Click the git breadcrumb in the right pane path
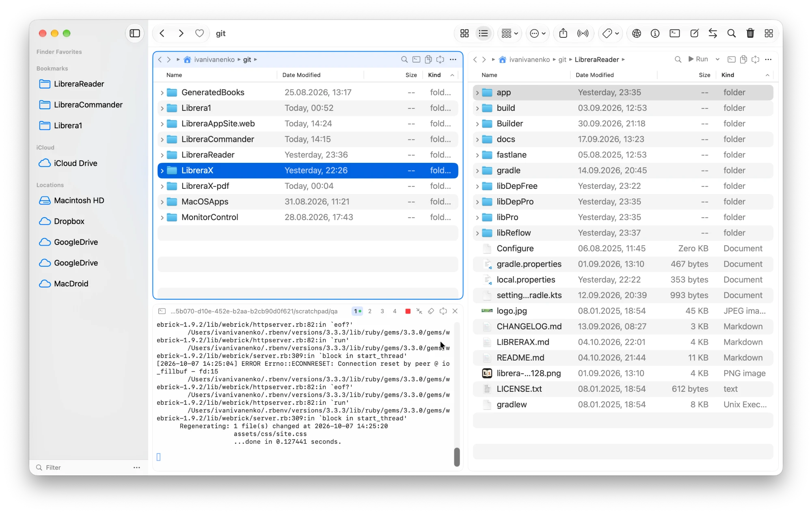The width and height of the screenshot is (812, 514). pyautogui.click(x=562, y=59)
